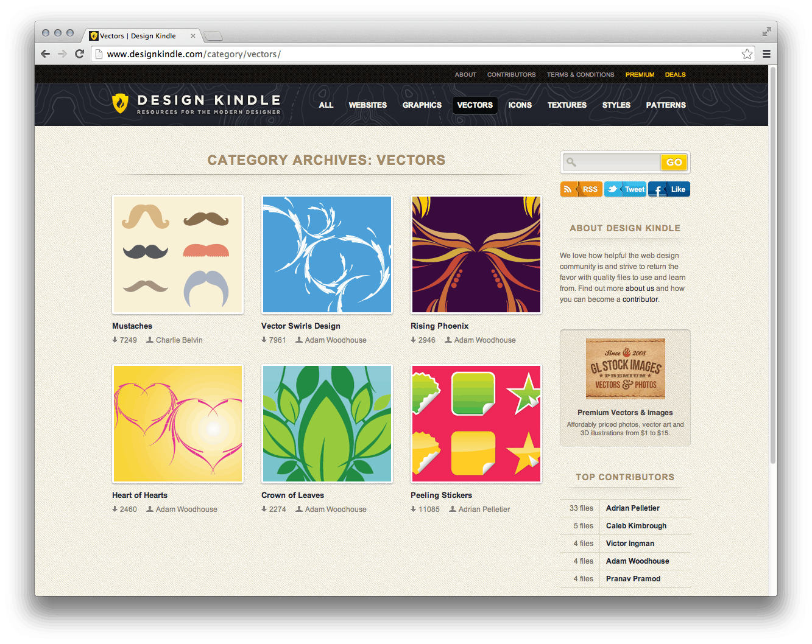Screen dimensions: 812x644
Task: Open the Mustaches vector thumbnail
Action: coord(178,254)
